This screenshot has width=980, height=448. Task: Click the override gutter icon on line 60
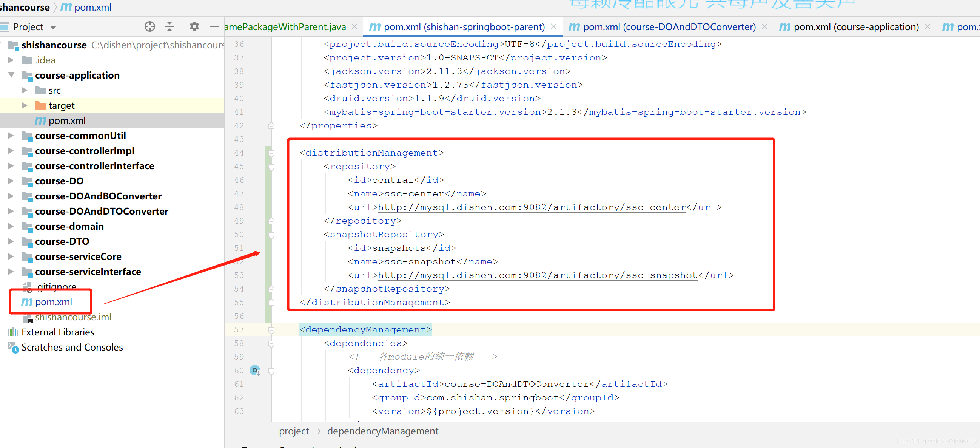pyautogui.click(x=255, y=370)
